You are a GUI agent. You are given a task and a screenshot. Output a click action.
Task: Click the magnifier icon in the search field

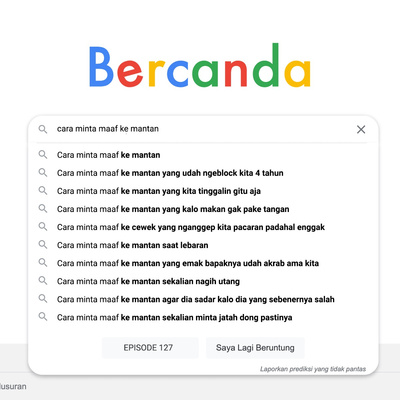[43, 129]
